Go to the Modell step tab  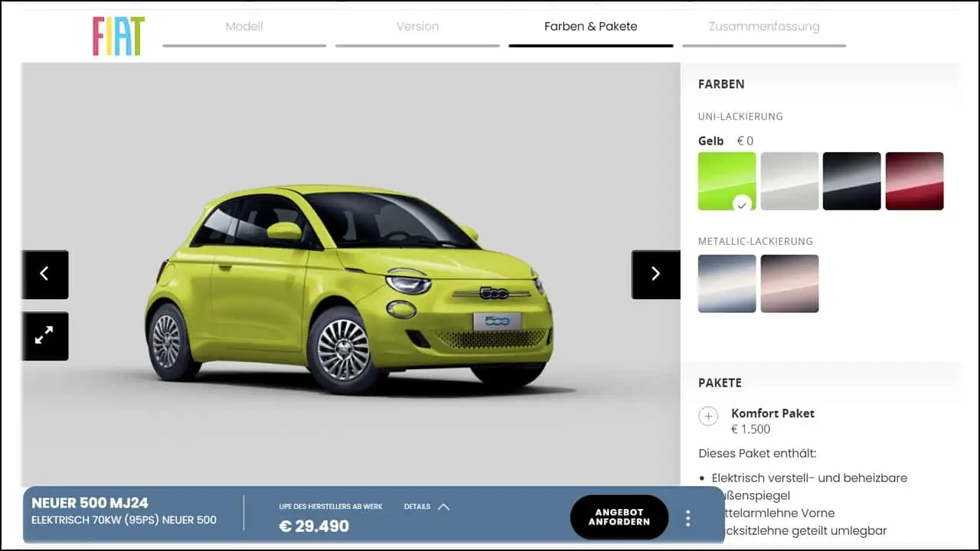click(x=244, y=28)
